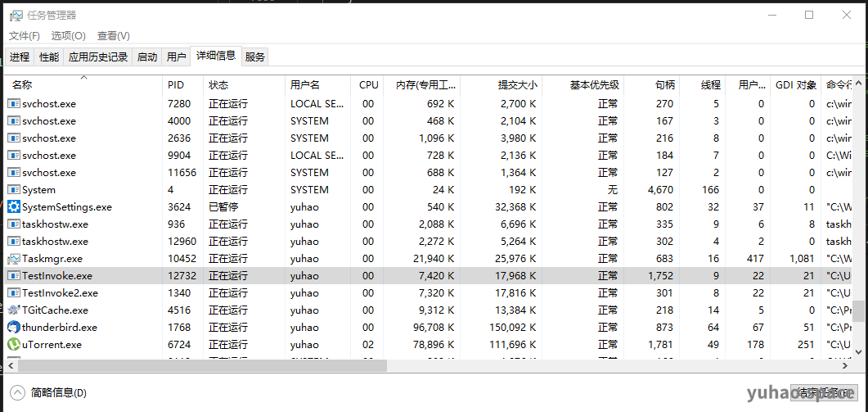Collapse to 简略信息 fewer details view
Viewport: 868px width, 412px height.
pyautogui.click(x=49, y=393)
